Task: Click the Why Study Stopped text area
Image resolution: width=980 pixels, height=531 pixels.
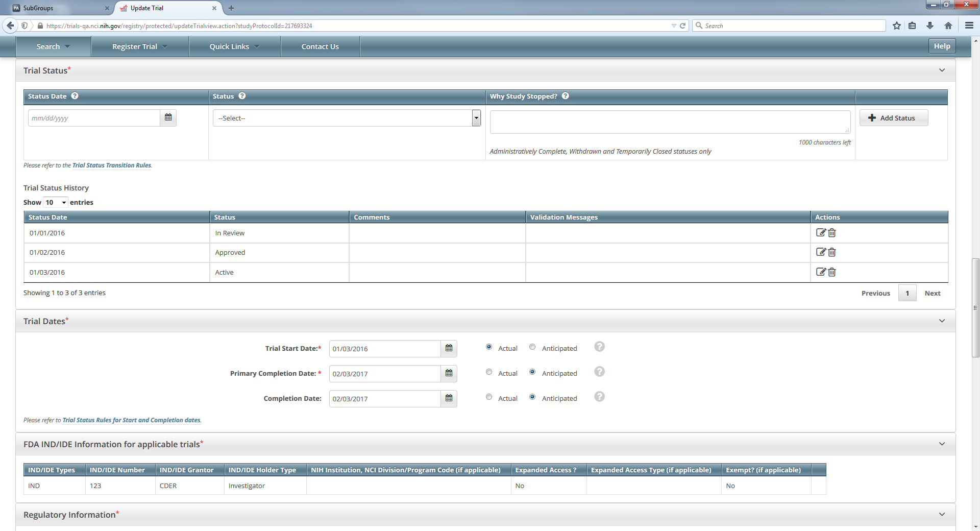Action: [669, 122]
